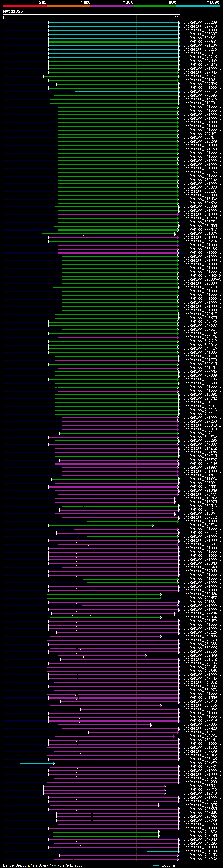Select the query name AV551326
The height and width of the screenshot is (868, 223).
13,11
